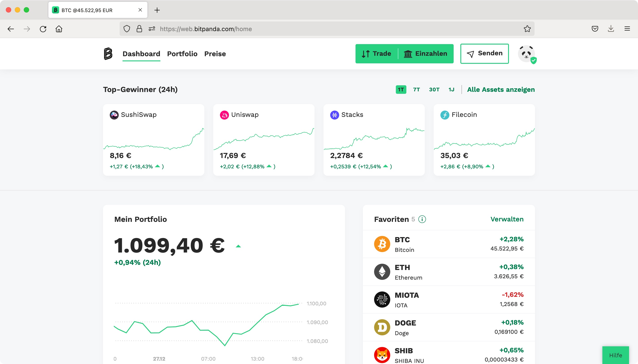Viewport: 638px width, 364px height.
Task: Open Alle Assets anzeigen link
Action: tap(501, 90)
